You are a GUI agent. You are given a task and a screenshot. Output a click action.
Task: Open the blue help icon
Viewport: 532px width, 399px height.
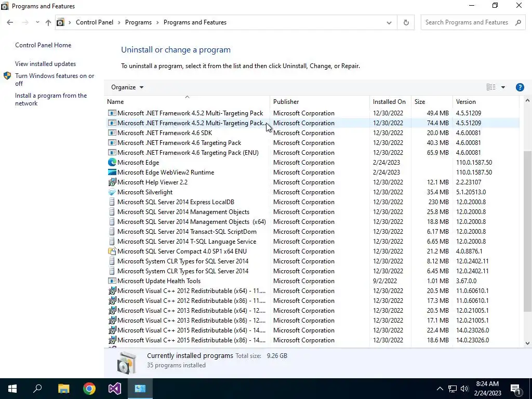[x=520, y=87]
